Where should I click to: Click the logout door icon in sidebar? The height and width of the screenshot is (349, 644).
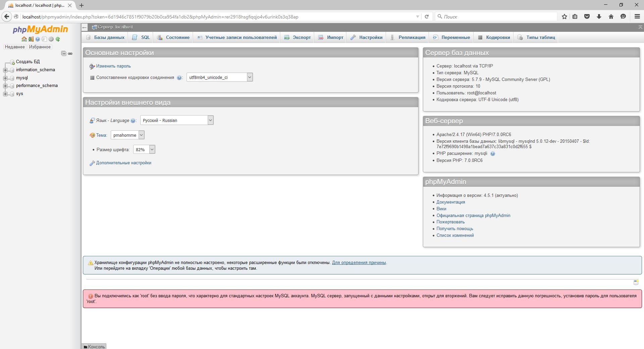[x=31, y=39]
